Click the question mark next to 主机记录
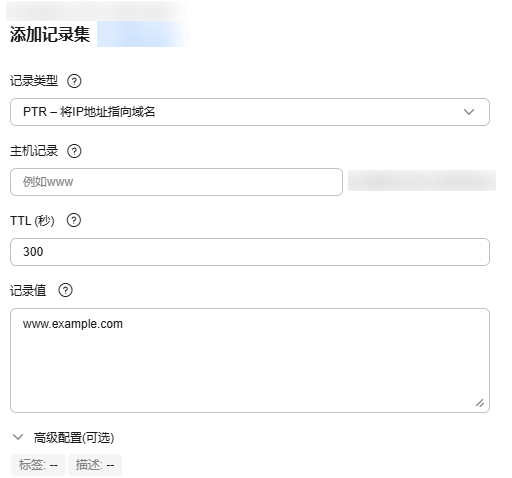Viewport: 512px width, 478px height. point(74,151)
